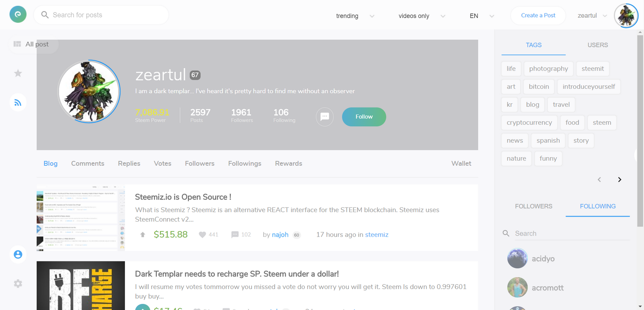Image resolution: width=644 pixels, height=310 pixels.
Task: Go to next tags page arrow
Action: (x=619, y=179)
